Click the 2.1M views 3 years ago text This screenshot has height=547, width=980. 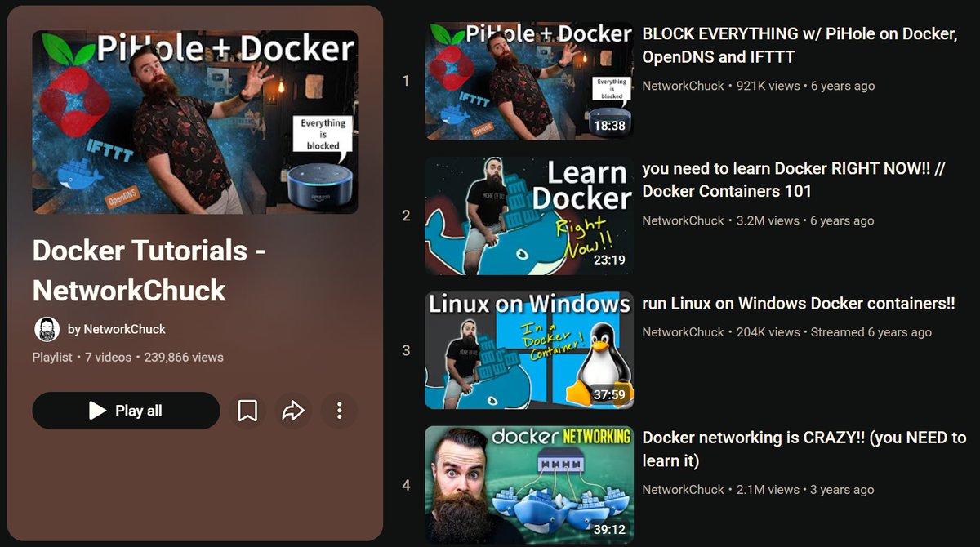pos(805,490)
